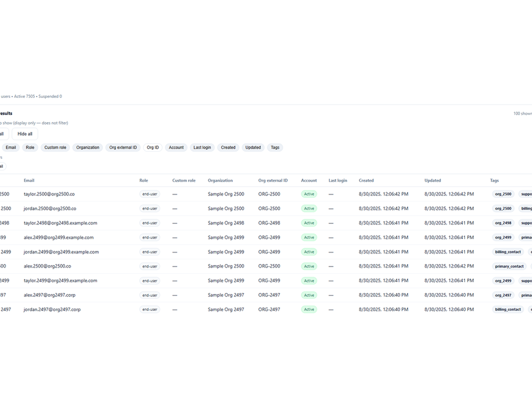The width and height of the screenshot is (532, 399).
Task: Select the jordan.2497@org2497.corp row email
Action: 52,310
